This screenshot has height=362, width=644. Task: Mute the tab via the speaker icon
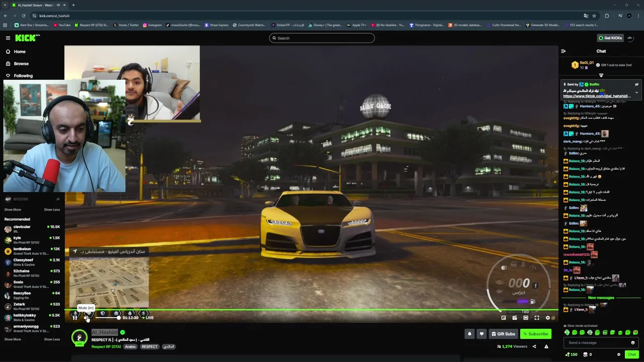click(58, 5)
